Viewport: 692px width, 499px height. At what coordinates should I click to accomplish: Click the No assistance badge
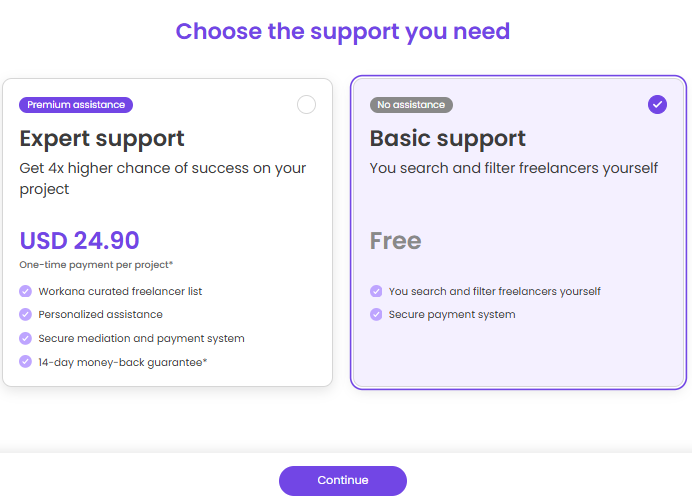click(x=411, y=105)
